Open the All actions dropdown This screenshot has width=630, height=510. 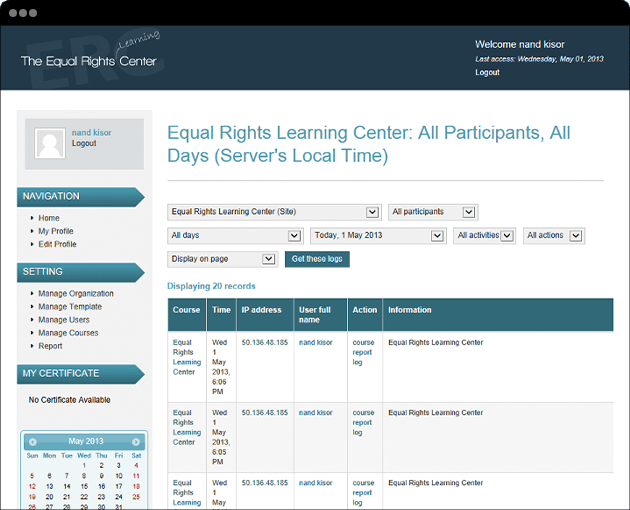(x=554, y=236)
